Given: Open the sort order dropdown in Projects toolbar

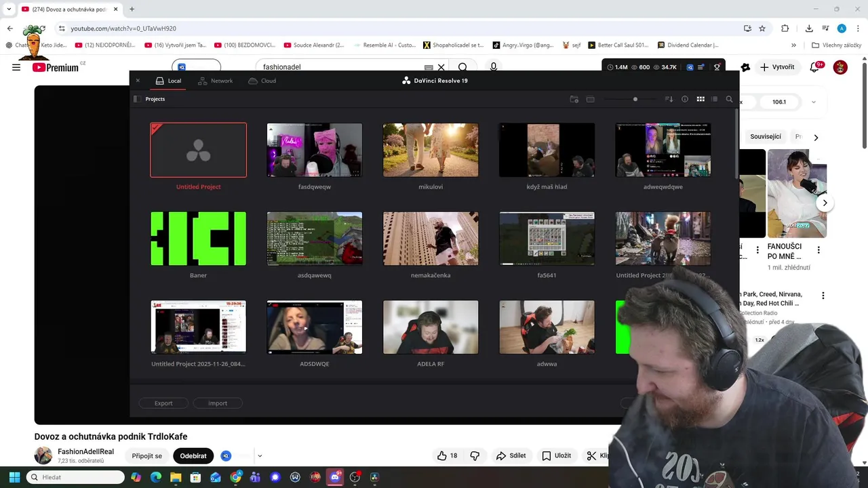Looking at the screenshot, I should tap(669, 99).
